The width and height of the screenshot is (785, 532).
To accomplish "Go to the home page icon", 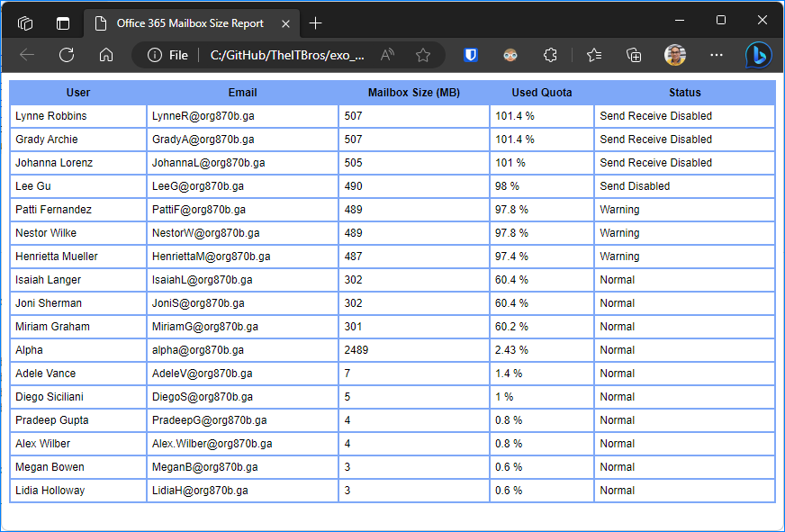I will pyautogui.click(x=106, y=55).
